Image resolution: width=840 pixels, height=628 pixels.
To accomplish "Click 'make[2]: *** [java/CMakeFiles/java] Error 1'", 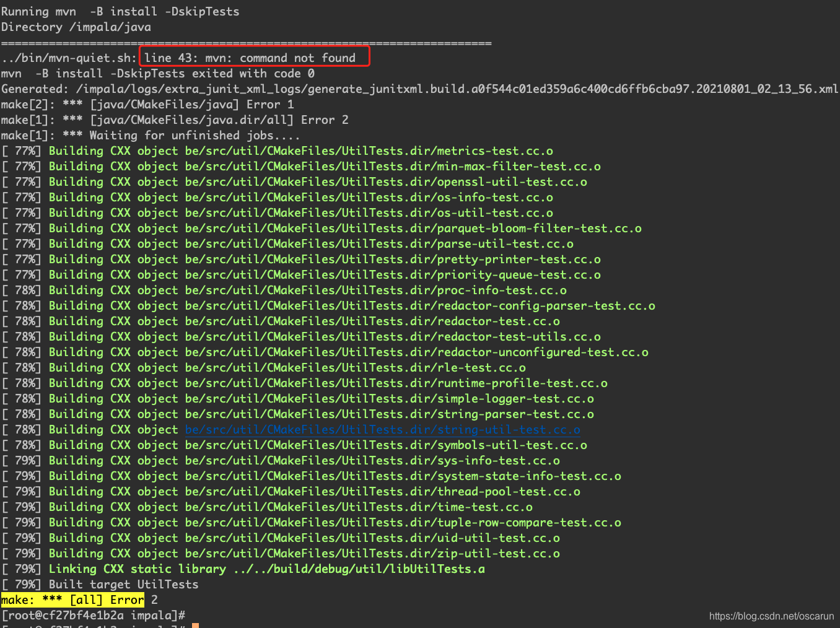I will pos(147,105).
